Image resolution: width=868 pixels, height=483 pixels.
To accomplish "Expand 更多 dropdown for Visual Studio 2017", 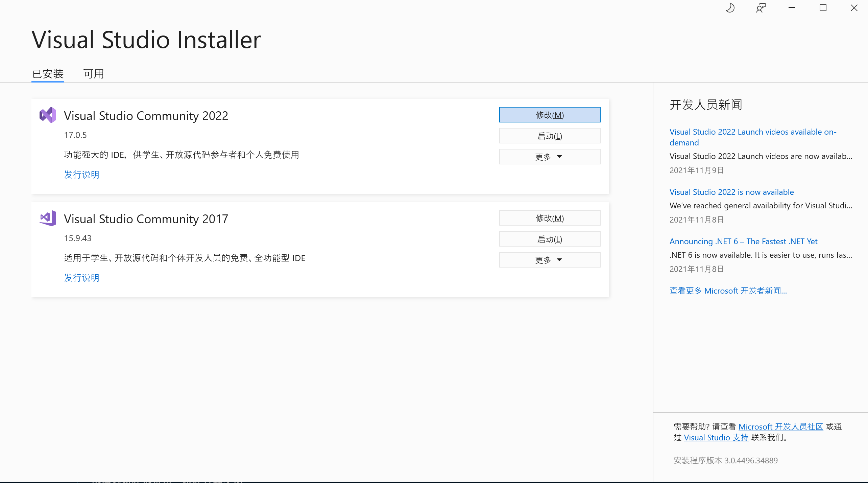I will click(550, 260).
